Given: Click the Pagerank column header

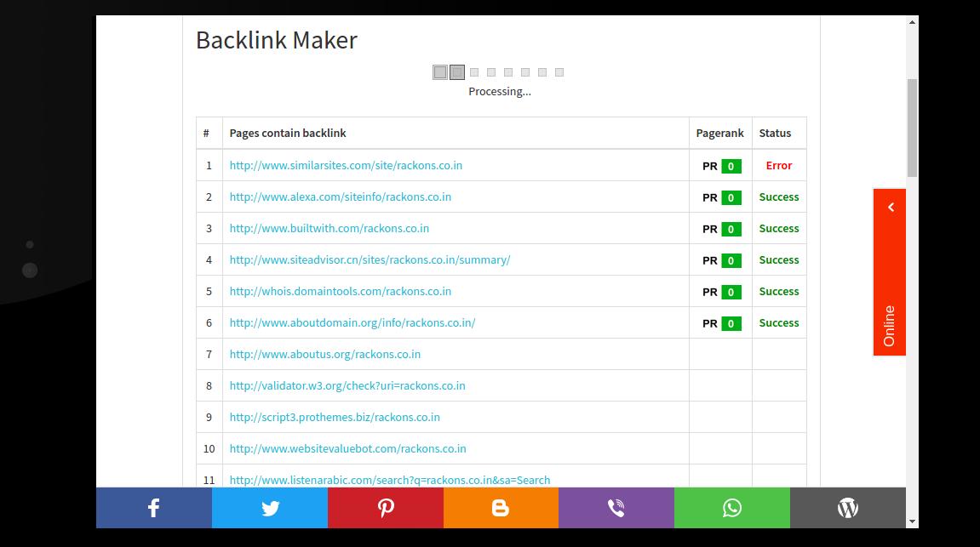Looking at the screenshot, I should coord(720,133).
